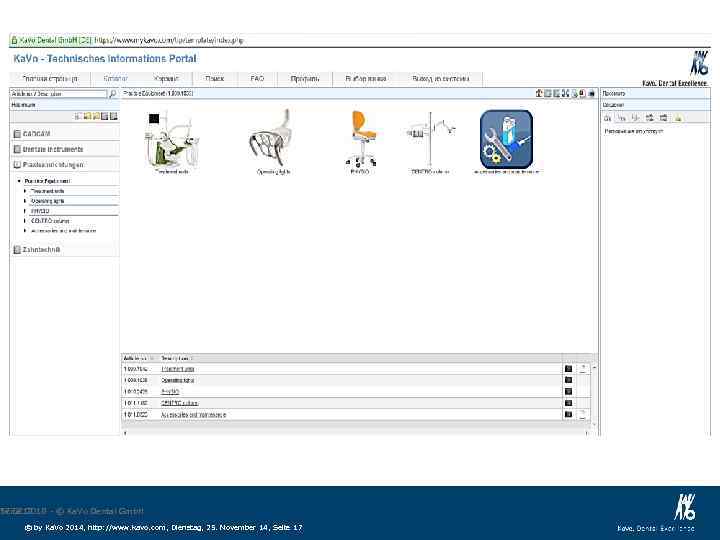Click the folder icon in PHYSIO row

pyautogui.click(x=568, y=392)
